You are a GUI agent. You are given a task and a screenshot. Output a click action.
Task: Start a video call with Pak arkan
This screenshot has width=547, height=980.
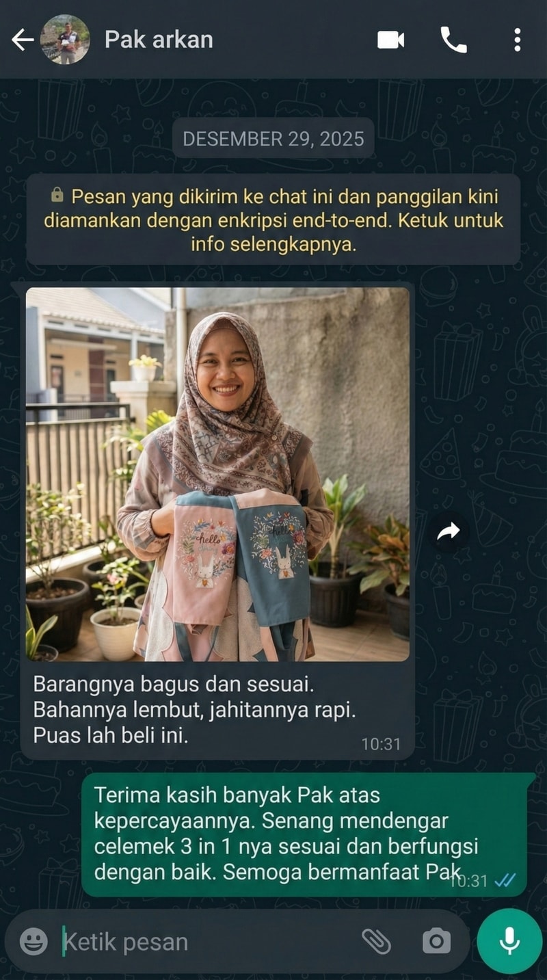pyautogui.click(x=391, y=40)
